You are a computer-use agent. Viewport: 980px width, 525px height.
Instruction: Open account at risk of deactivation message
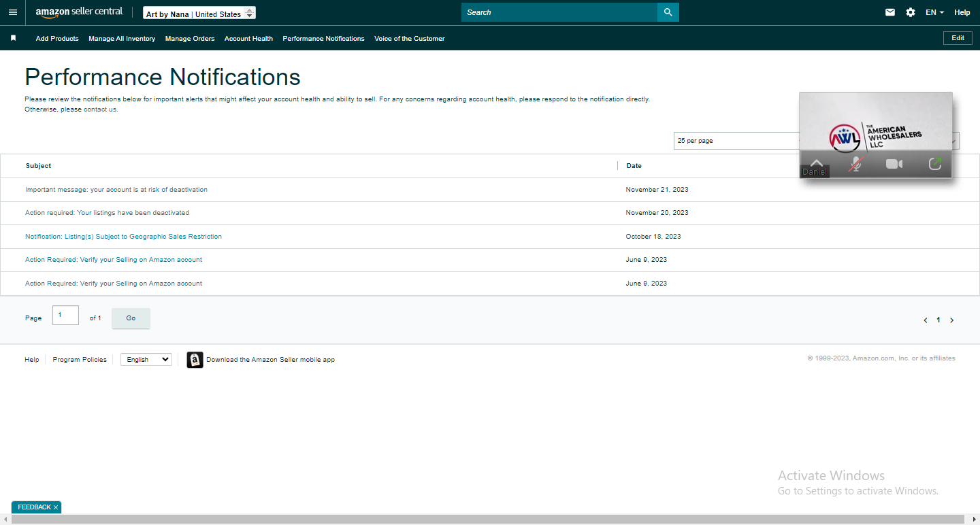point(116,190)
